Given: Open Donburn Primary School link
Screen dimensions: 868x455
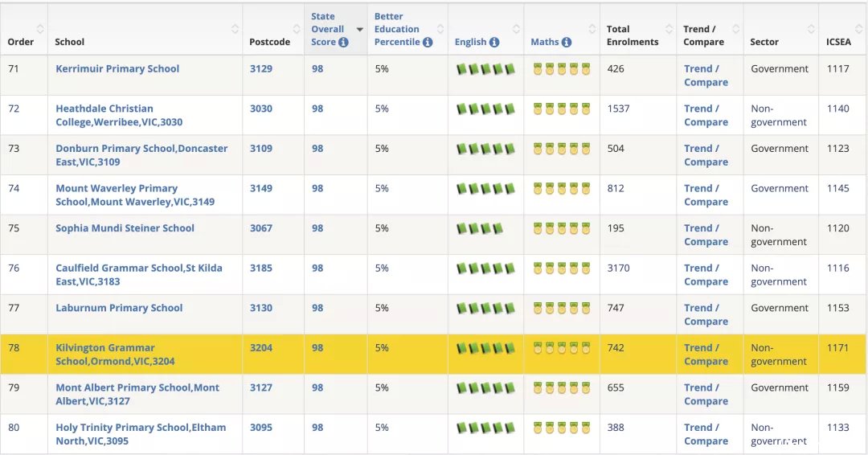Looking at the screenshot, I should pyautogui.click(x=141, y=155).
